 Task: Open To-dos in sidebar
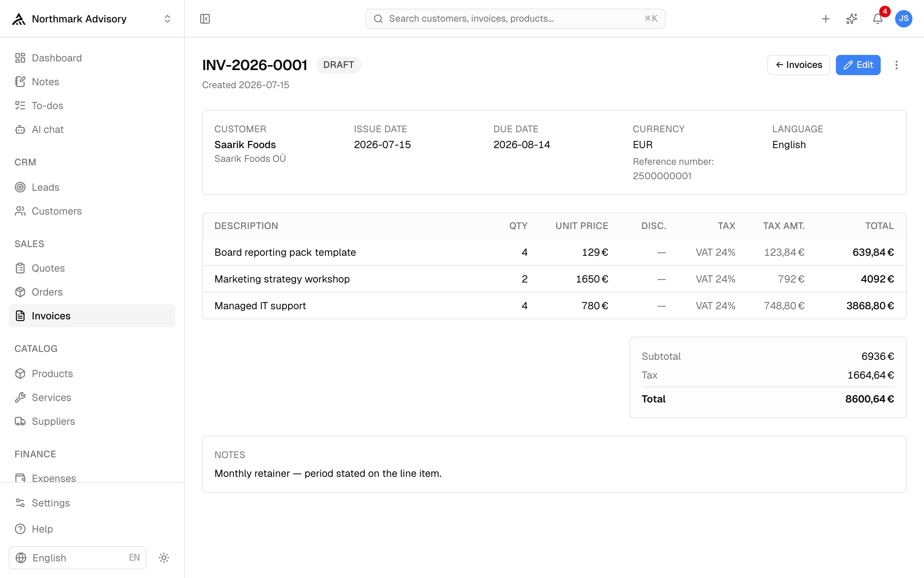click(x=92, y=105)
